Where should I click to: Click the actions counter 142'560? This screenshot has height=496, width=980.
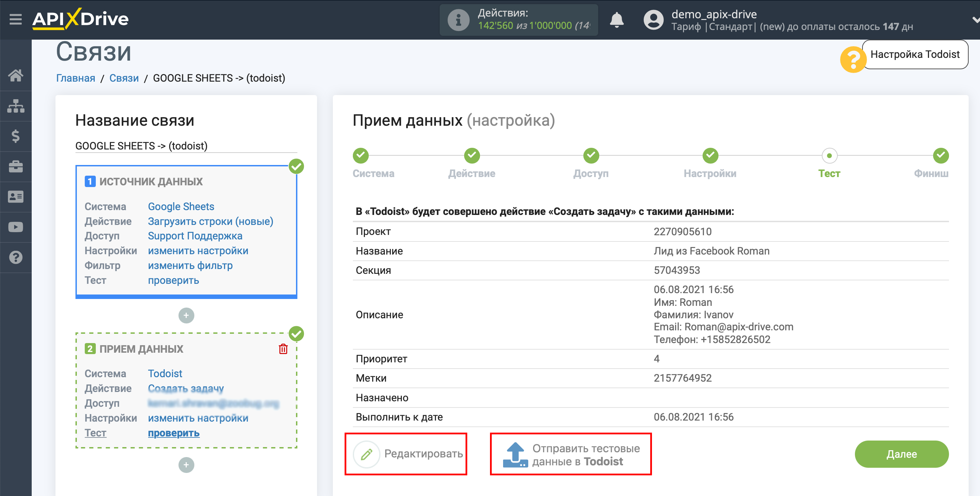click(x=495, y=25)
